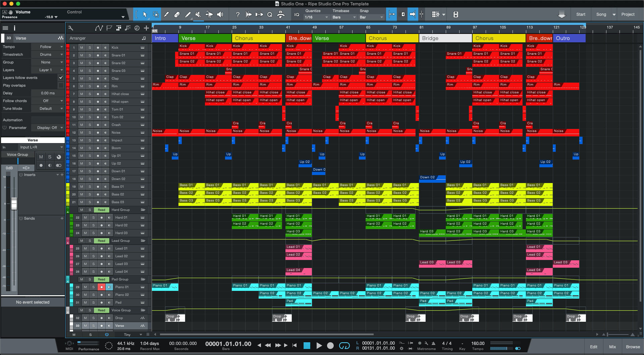Pick the Listen (speaker) tool
The width and height of the screenshot is (644, 355).
[220, 14]
